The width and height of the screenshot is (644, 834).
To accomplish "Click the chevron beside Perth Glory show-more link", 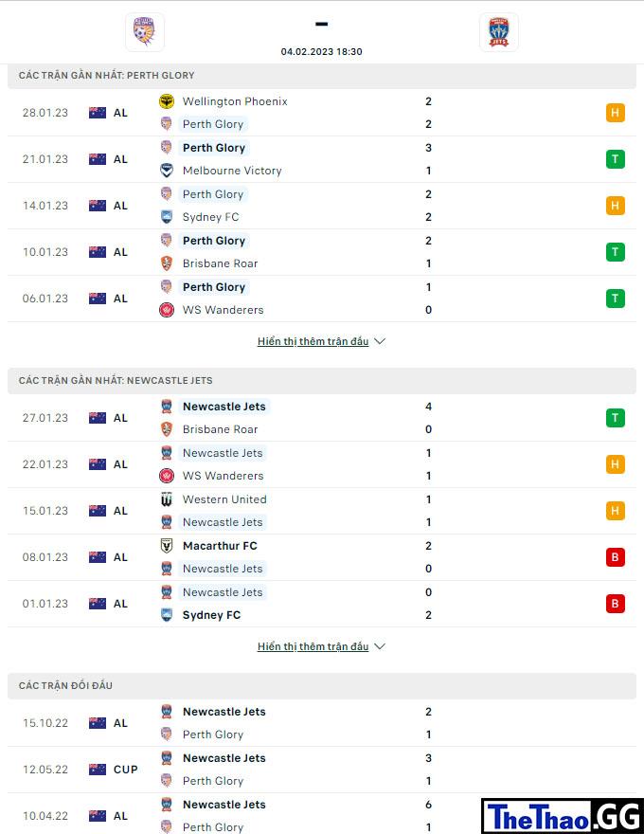I will (x=380, y=341).
